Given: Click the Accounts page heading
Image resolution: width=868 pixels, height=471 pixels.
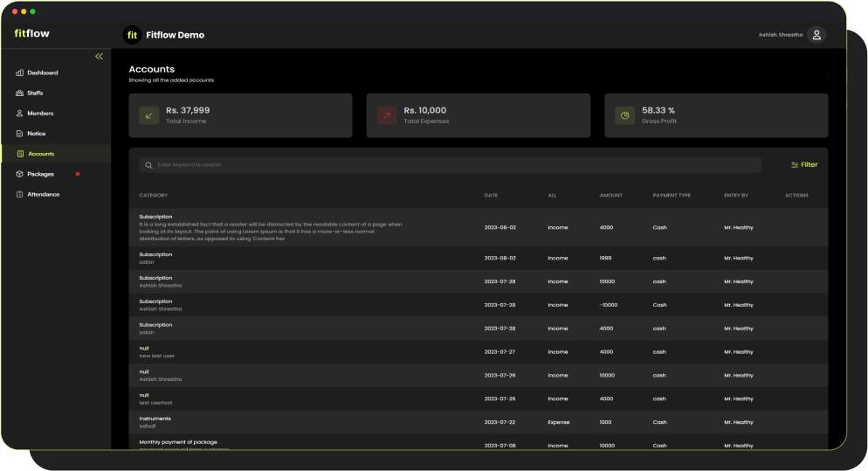Looking at the screenshot, I should pyautogui.click(x=152, y=69).
